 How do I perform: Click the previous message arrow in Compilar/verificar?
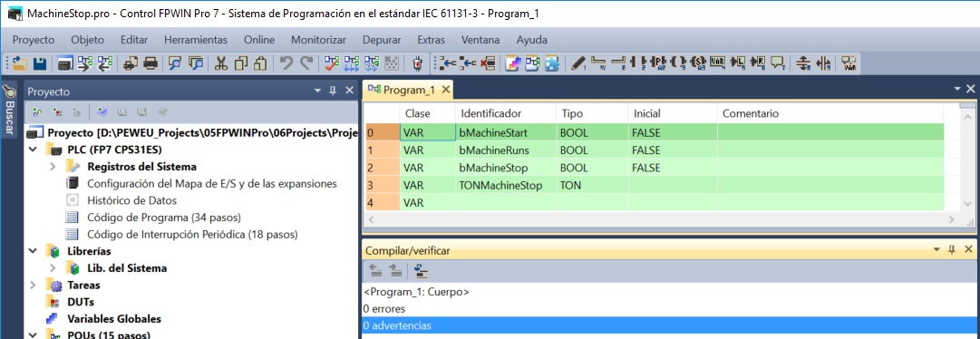point(375,270)
